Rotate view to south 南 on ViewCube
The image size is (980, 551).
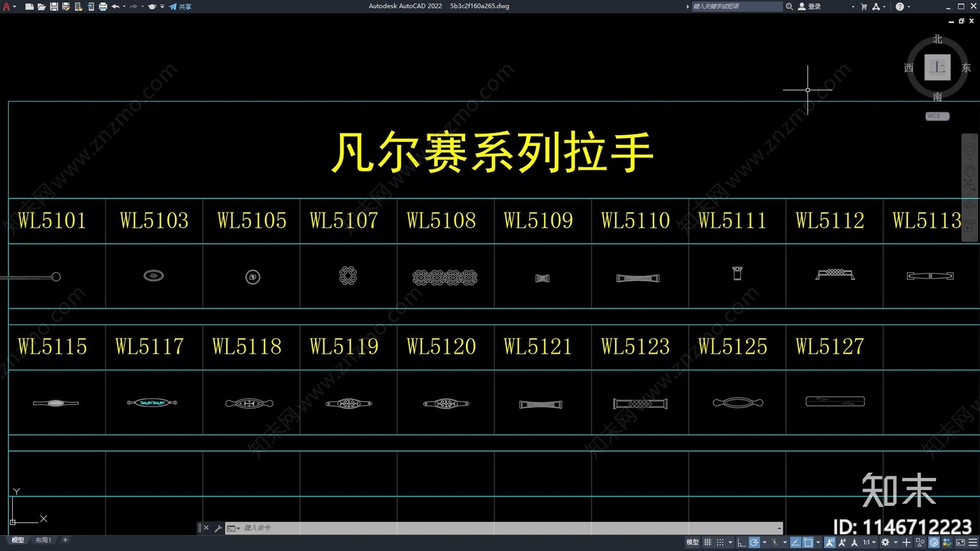pos(938,97)
